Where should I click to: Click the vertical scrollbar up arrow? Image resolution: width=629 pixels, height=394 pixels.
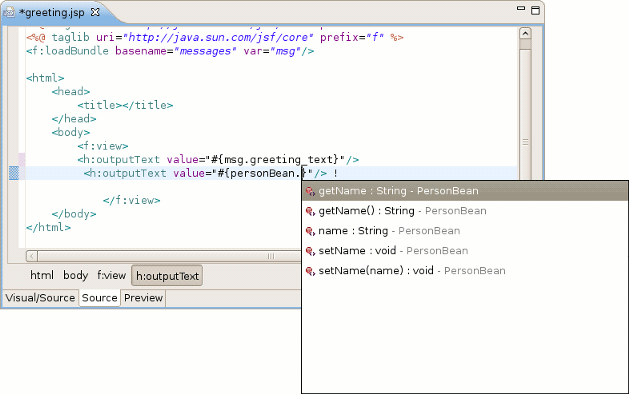point(525,33)
